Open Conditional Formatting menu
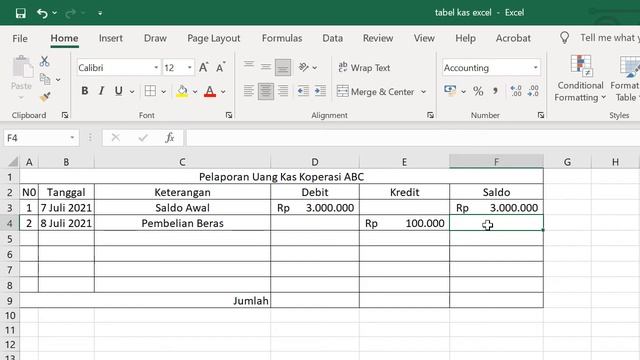This screenshot has height=360, width=640. tap(580, 79)
